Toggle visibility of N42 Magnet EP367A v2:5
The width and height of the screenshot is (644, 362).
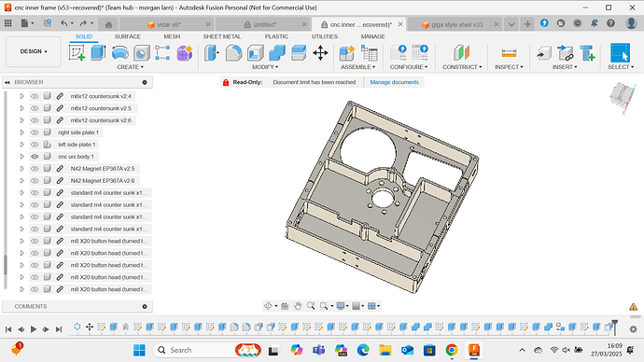point(35,168)
